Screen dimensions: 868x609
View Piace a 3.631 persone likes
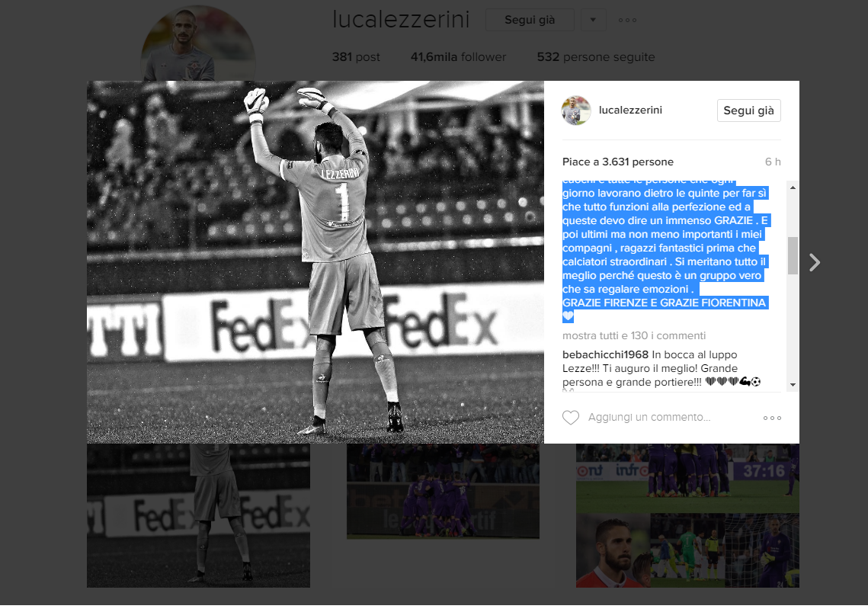click(618, 162)
